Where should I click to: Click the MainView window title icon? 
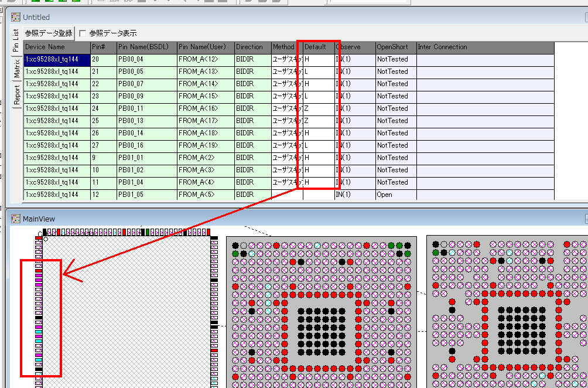click(x=16, y=219)
